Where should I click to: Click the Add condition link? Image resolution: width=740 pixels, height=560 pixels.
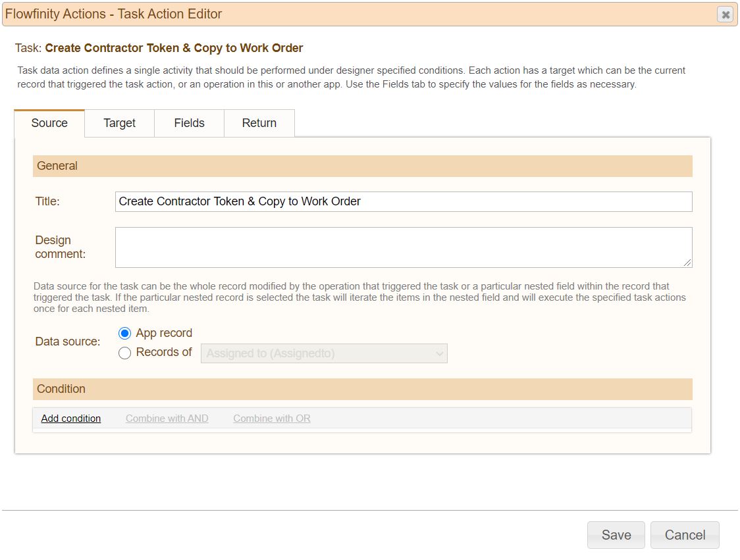click(71, 419)
